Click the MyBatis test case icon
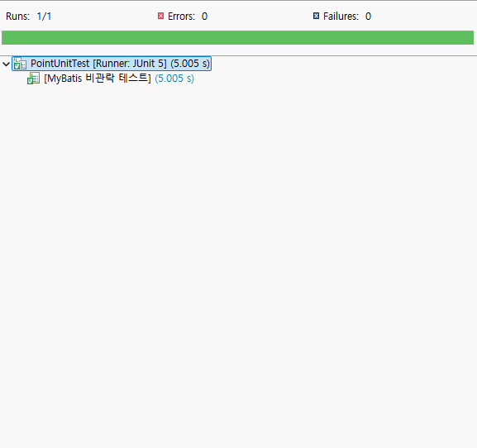The image size is (477, 448). pos(33,79)
